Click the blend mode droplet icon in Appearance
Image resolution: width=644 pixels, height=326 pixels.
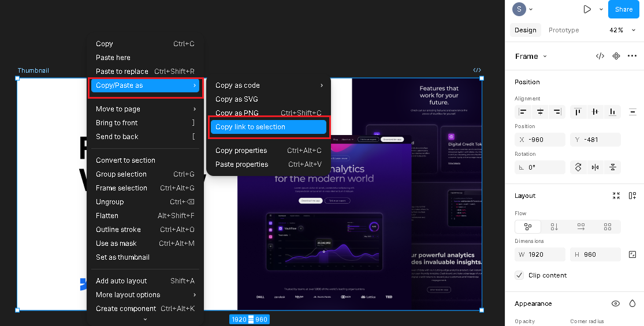tap(632, 303)
